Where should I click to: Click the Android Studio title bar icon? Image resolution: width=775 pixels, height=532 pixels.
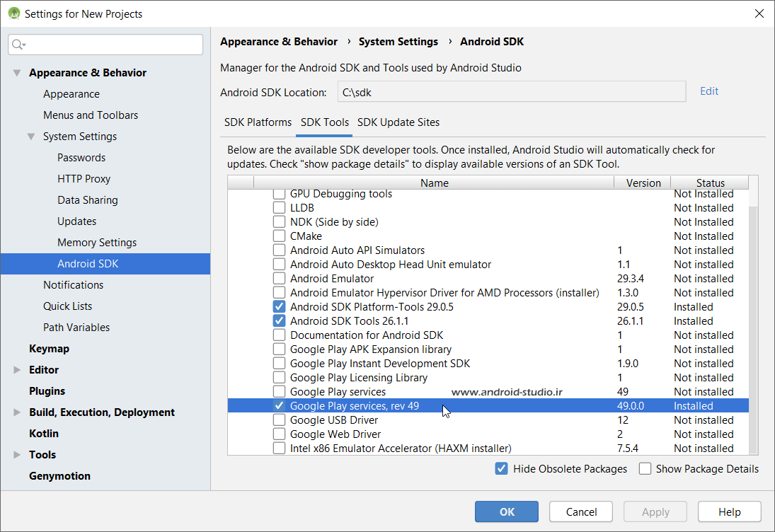[14, 14]
